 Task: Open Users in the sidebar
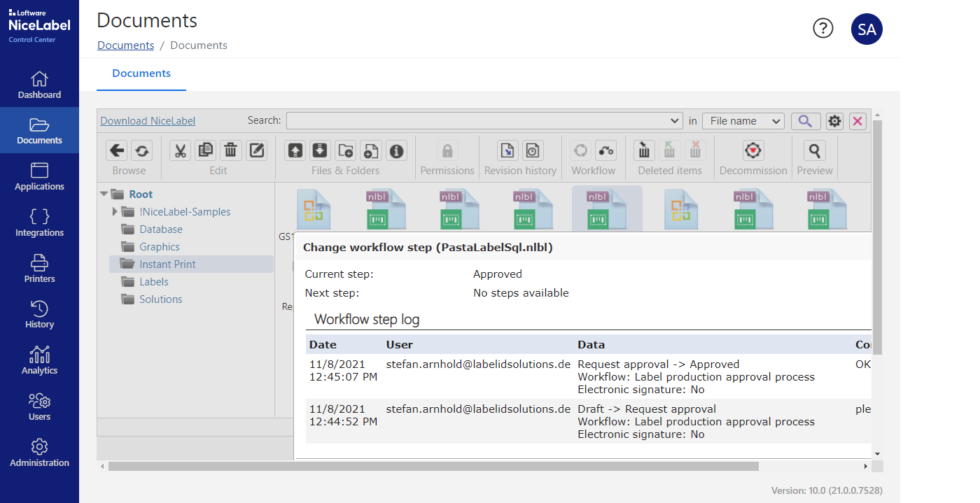pyautogui.click(x=39, y=407)
